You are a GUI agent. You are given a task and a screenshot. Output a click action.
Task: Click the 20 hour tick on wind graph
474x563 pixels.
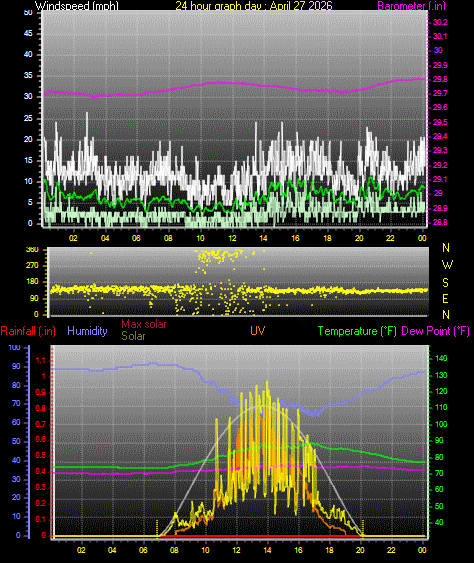(359, 238)
